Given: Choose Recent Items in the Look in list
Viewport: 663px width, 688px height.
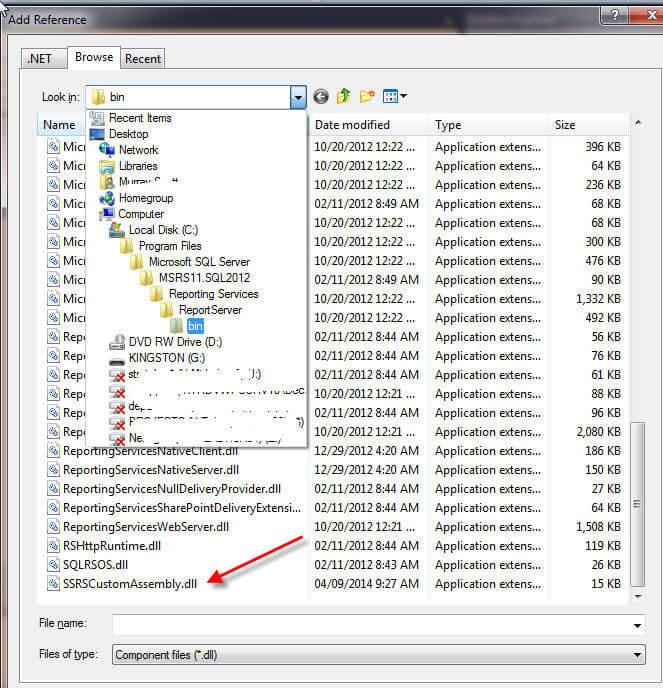Looking at the screenshot, I should 140,118.
